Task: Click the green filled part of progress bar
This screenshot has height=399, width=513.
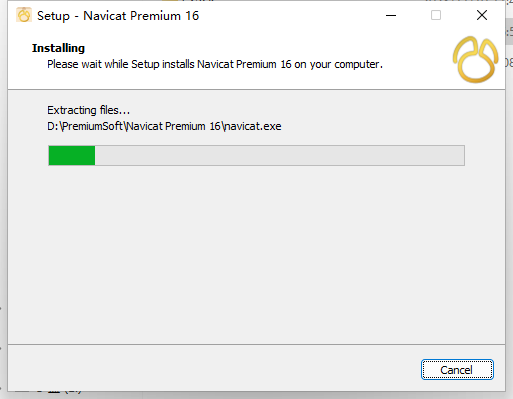Action: 72,155
